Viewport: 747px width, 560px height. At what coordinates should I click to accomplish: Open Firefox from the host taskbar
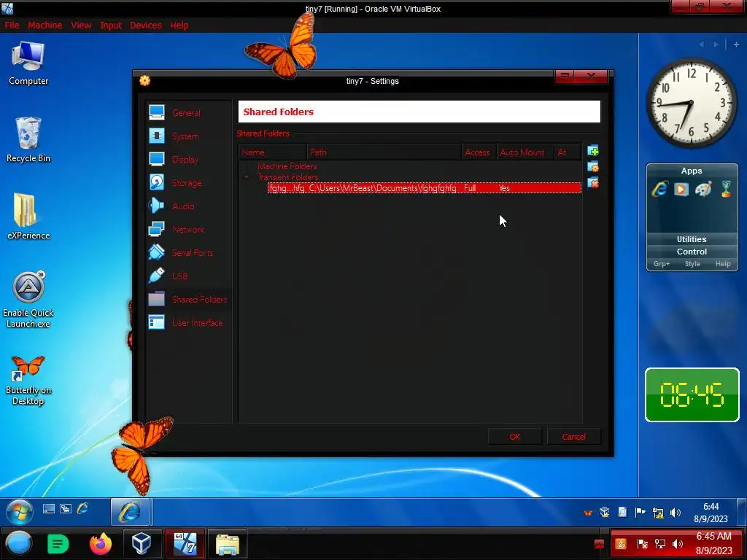100,543
